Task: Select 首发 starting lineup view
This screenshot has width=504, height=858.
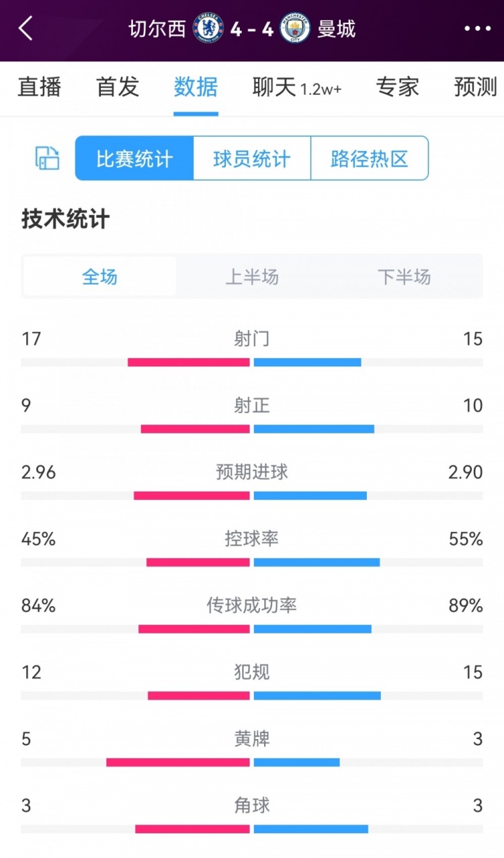Action: (x=116, y=89)
